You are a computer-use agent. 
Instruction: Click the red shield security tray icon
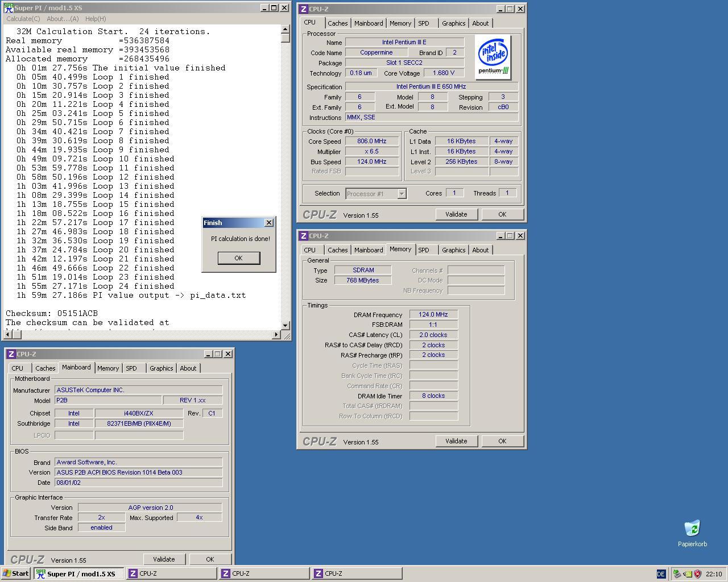pos(697,574)
